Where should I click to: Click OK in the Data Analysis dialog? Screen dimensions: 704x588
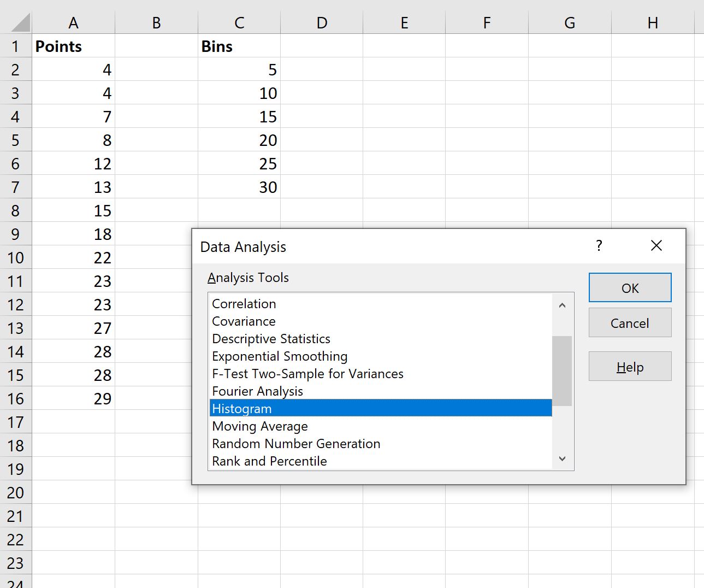pos(630,287)
